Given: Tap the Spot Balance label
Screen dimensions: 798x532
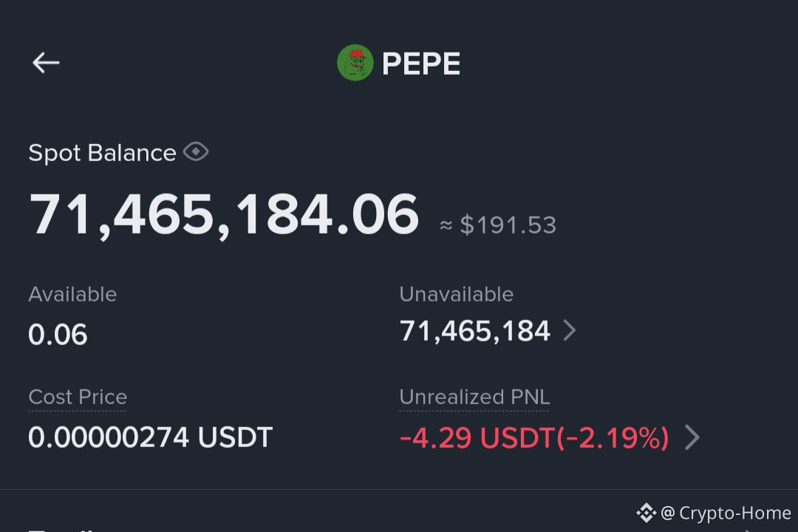Looking at the screenshot, I should coord(102,153).
